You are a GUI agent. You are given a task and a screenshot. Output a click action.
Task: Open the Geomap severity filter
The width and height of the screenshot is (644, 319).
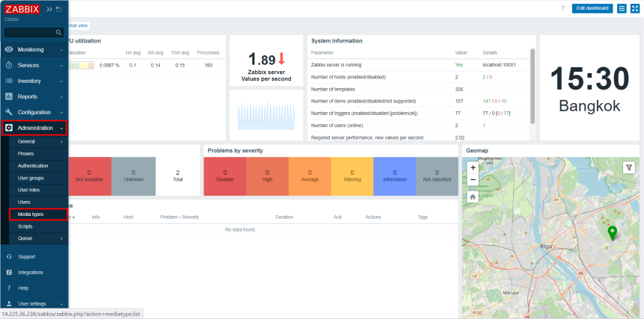coord(629,168)
